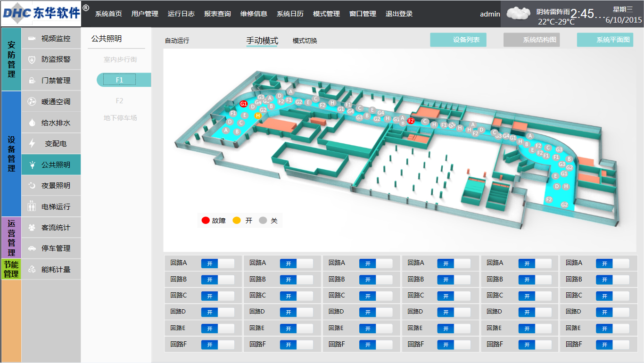Click the video monitoring camera icon

click(x=32, y=39)
